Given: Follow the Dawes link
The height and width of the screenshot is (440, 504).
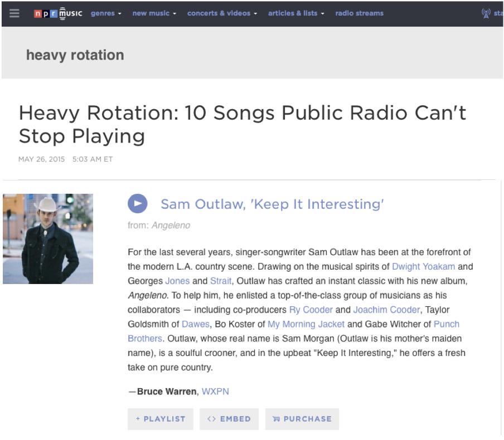Looking at the screenshot, I should [196, 324].
